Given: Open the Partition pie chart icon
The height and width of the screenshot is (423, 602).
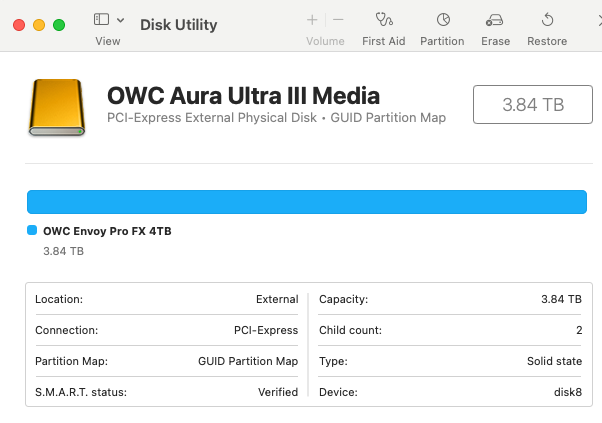Looking at the screenshot, I should (x=443, y=20).
